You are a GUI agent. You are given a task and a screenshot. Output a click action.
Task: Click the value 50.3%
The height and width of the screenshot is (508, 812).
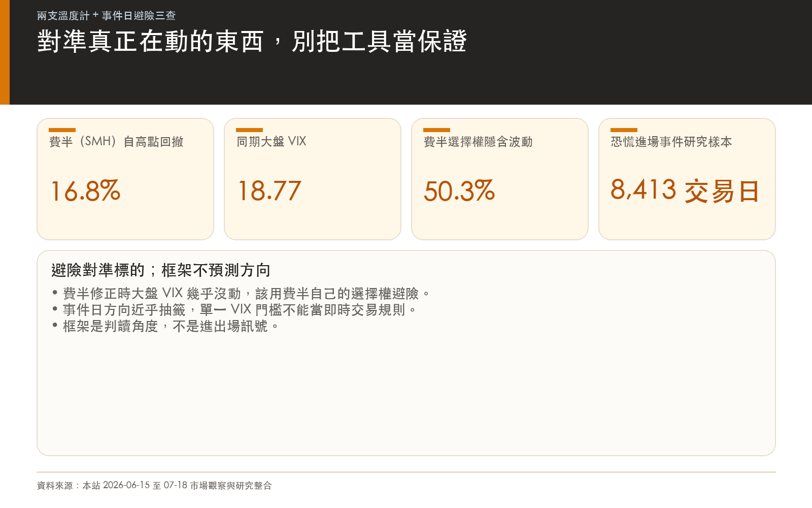tap(459, 191)
